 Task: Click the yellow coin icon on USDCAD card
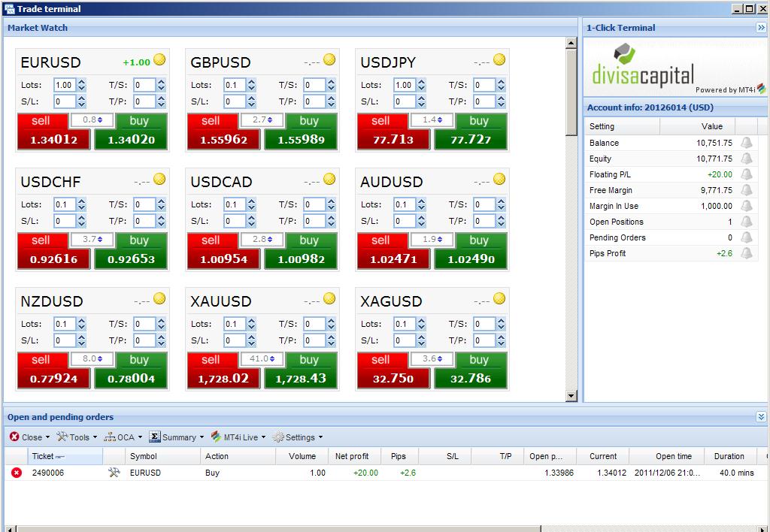pos(329,179)
